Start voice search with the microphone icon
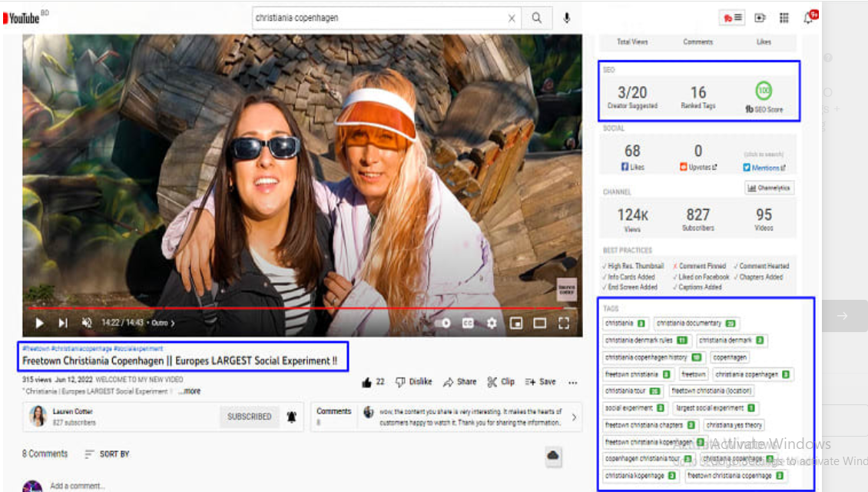868x492 pixels. pos(566,18)
